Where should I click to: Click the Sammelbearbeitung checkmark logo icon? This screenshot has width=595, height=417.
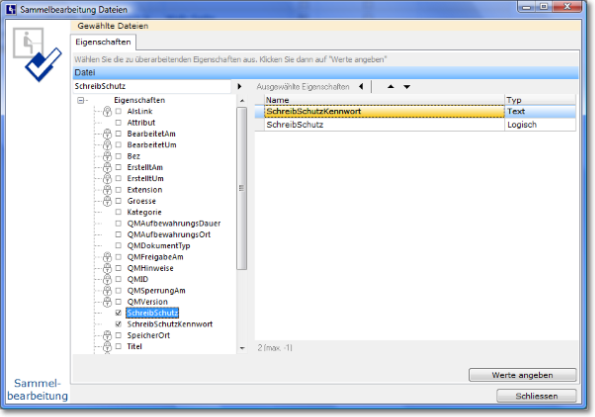[37, 55]
